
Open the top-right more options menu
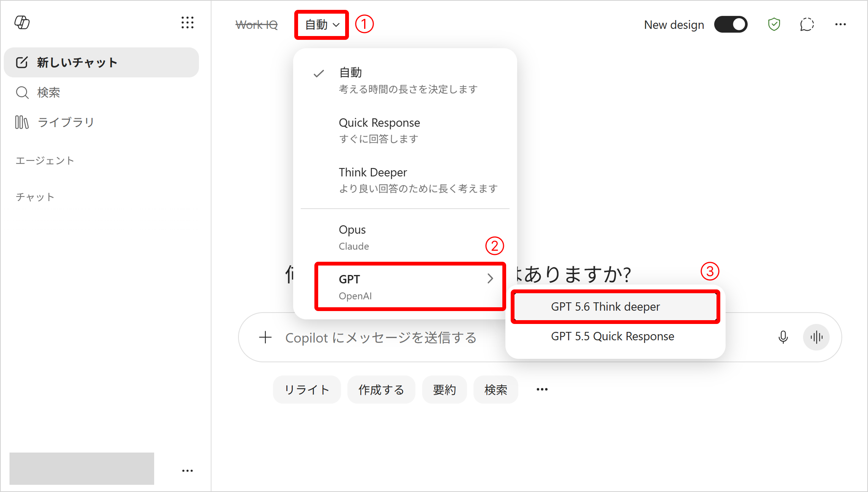(x=840, y=25)
